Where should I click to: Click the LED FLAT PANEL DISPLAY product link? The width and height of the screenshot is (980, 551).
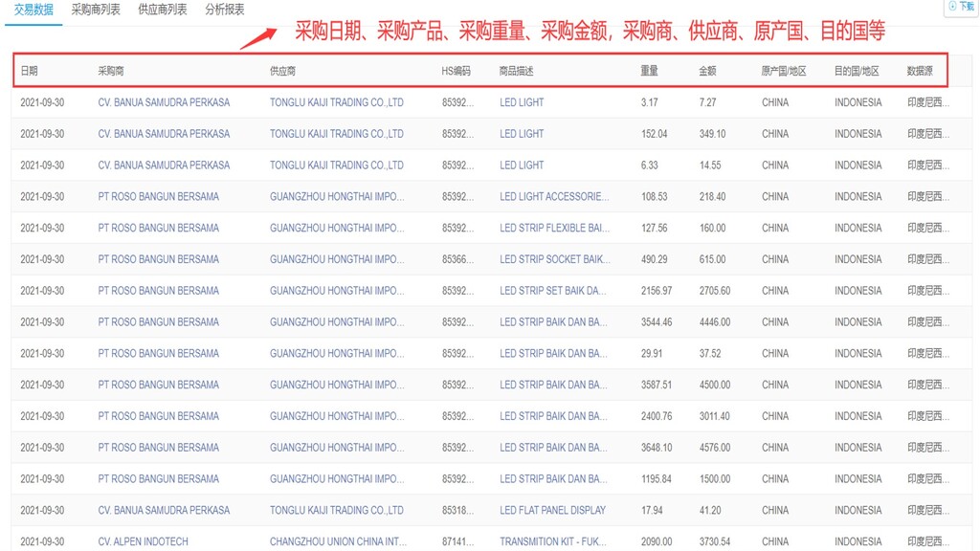(x=552, y=510)
